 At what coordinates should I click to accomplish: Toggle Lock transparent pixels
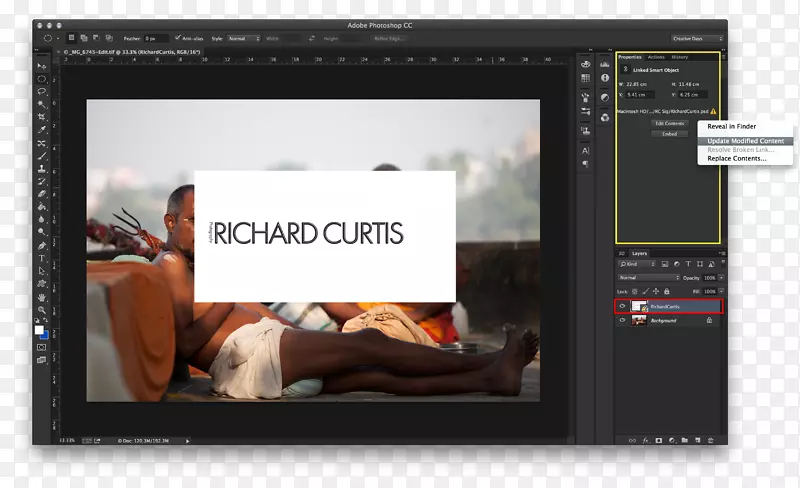(x=635, y=291)
